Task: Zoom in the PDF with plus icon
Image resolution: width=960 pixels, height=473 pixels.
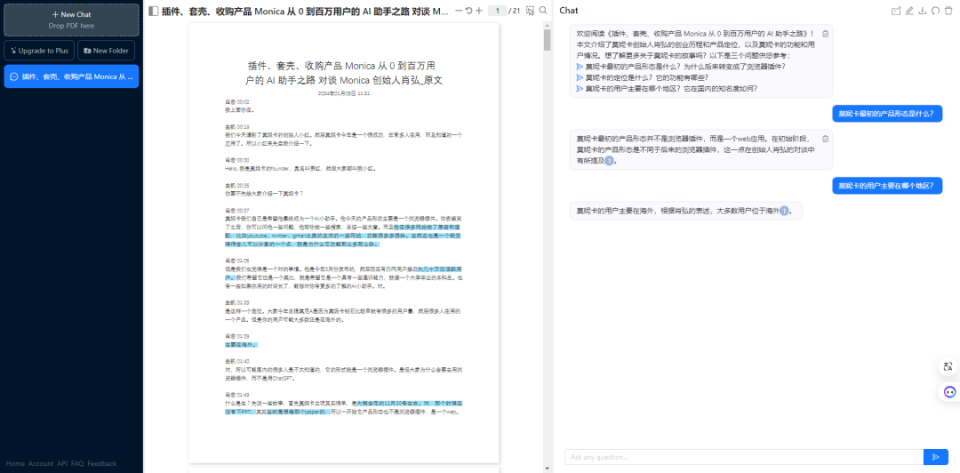Action: point(479,10)
